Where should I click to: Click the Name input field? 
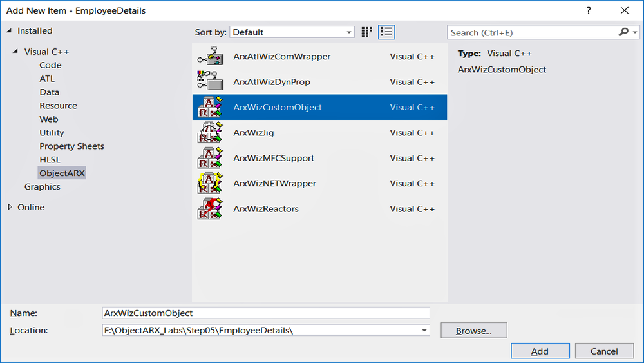point(266,313)
